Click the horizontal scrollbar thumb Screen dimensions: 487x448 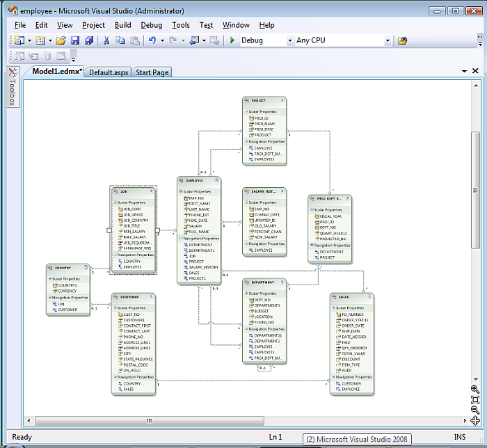point(148,421)
